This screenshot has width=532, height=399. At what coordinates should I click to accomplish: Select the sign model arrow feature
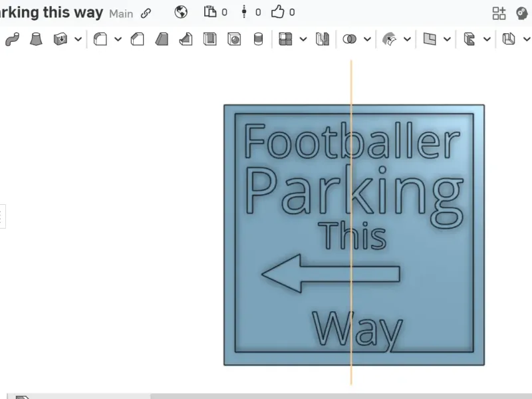331,273
